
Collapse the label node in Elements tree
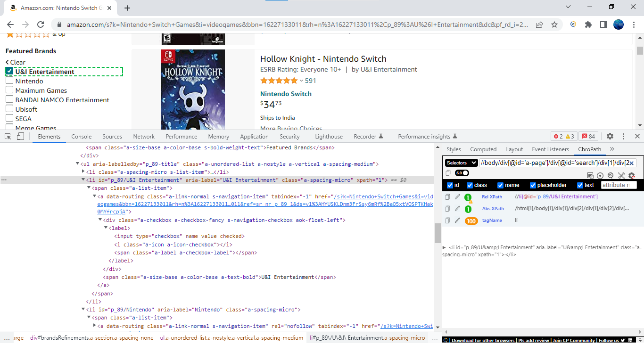106,228
